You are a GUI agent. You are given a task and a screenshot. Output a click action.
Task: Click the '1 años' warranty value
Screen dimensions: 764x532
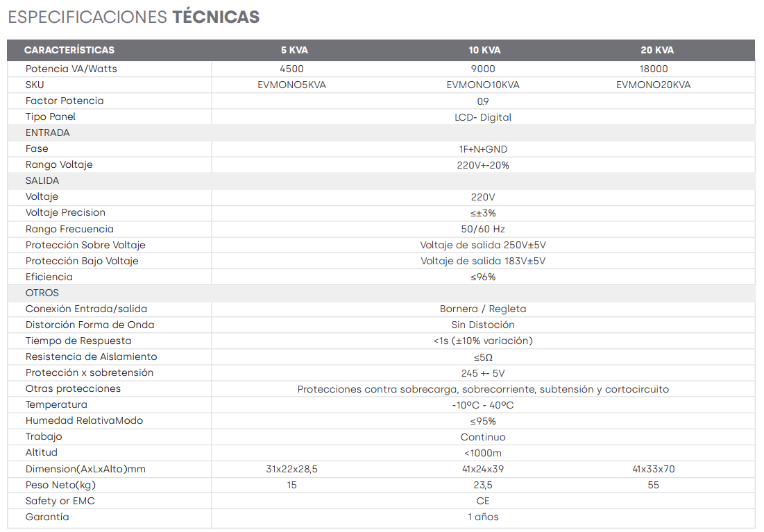pos(483,517)
